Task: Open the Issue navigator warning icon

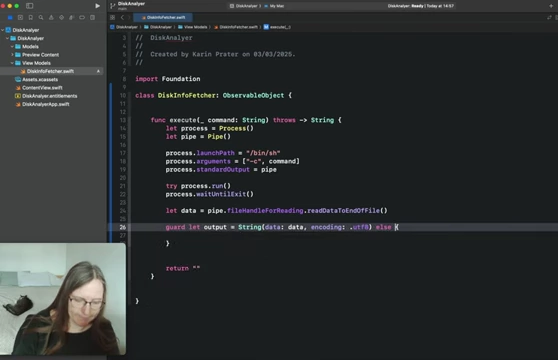Action: pyautogui.click(x=51, y=17)
